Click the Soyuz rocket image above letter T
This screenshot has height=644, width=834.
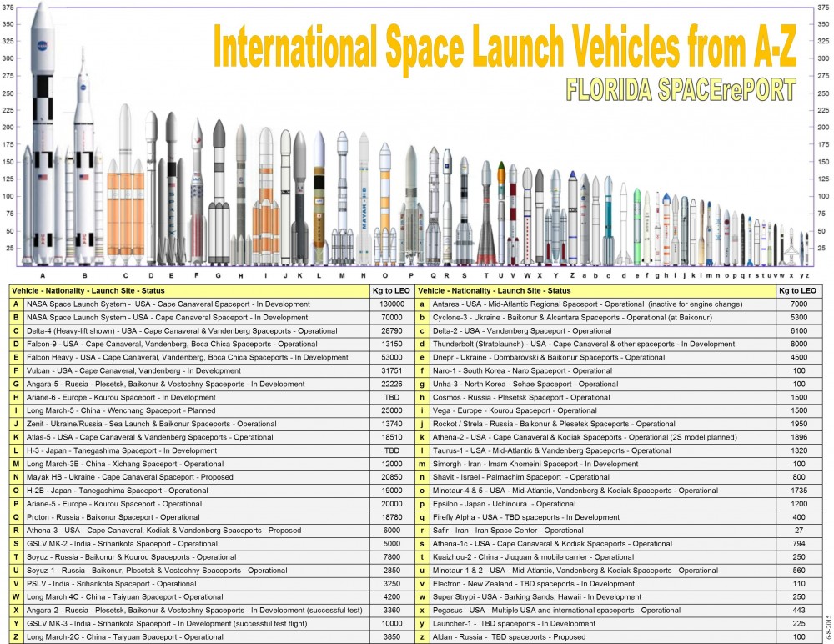point(486,213)
